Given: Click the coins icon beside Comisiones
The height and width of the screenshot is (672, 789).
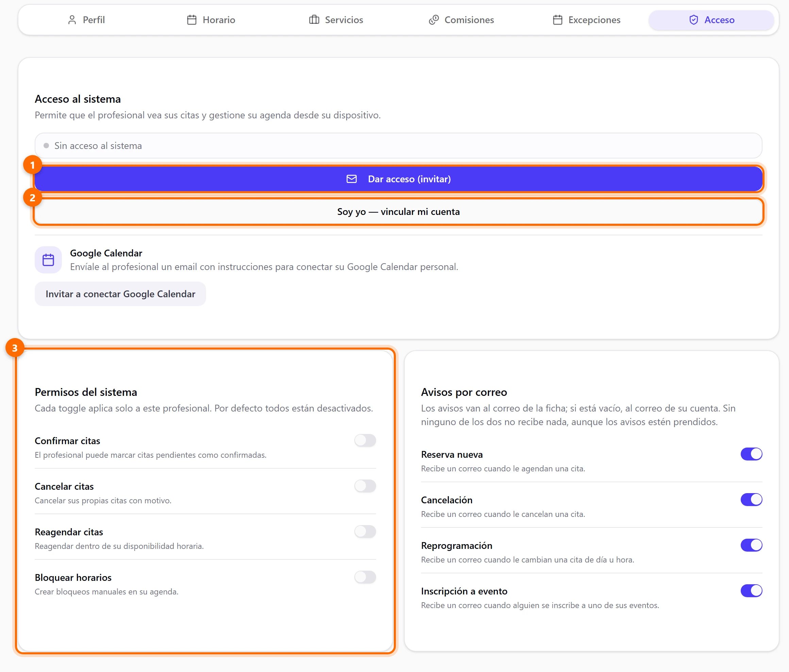Looking at the screenshot, I should [434, 20].
